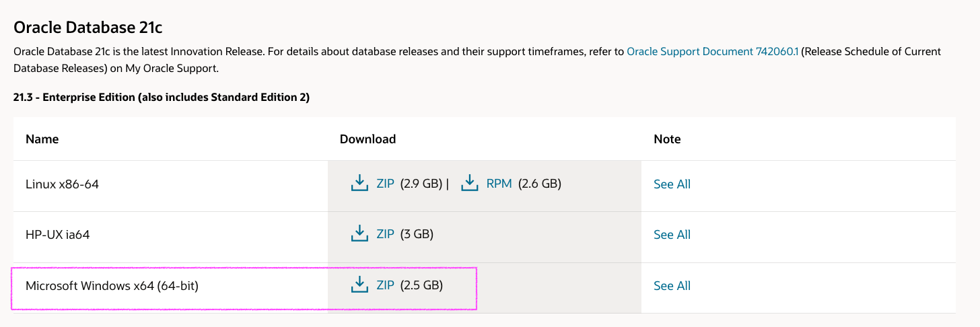Click the Download column header
The width and height of the screenshot is (980, 327).
click(x=367, y=139)
